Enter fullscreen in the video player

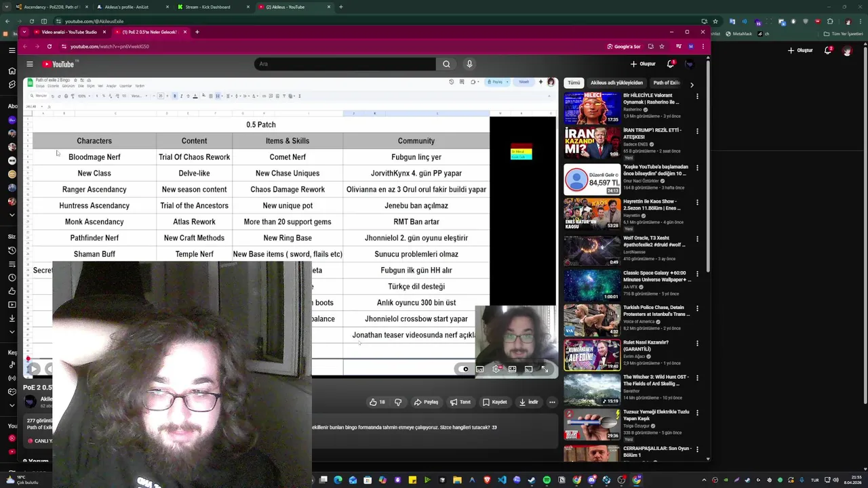(545, 369)
